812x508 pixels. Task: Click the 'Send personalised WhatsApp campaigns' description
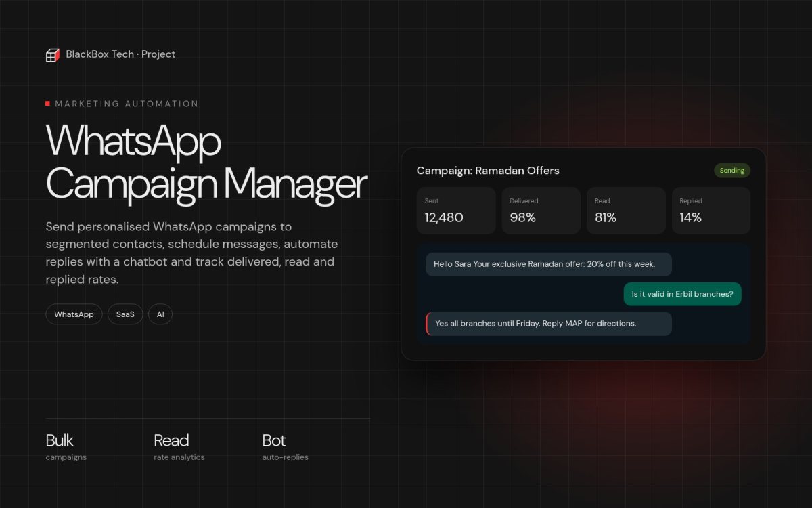pyautogui.click(x=191, y=253)
